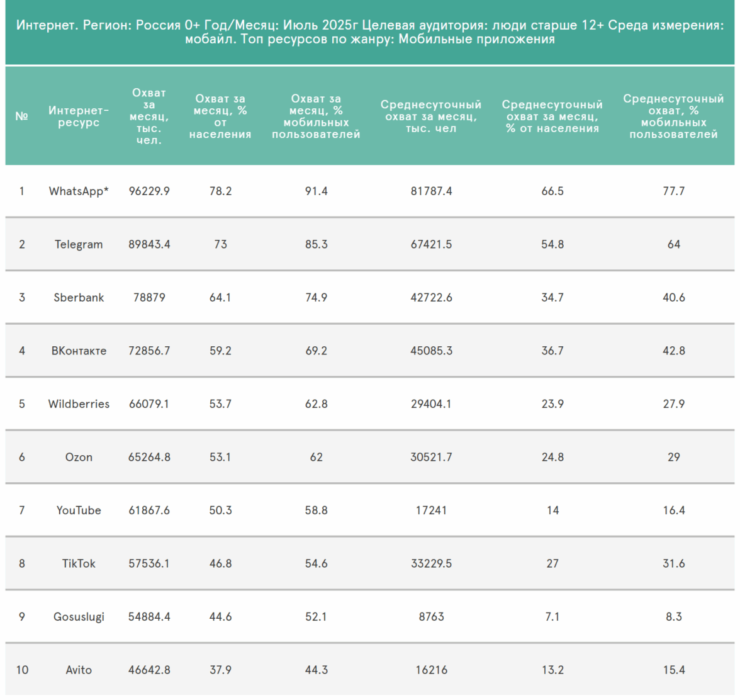Viewport: 740px width, 700px height.
Task: Click the Avito resource name
Action: click(x=79, y=670)
